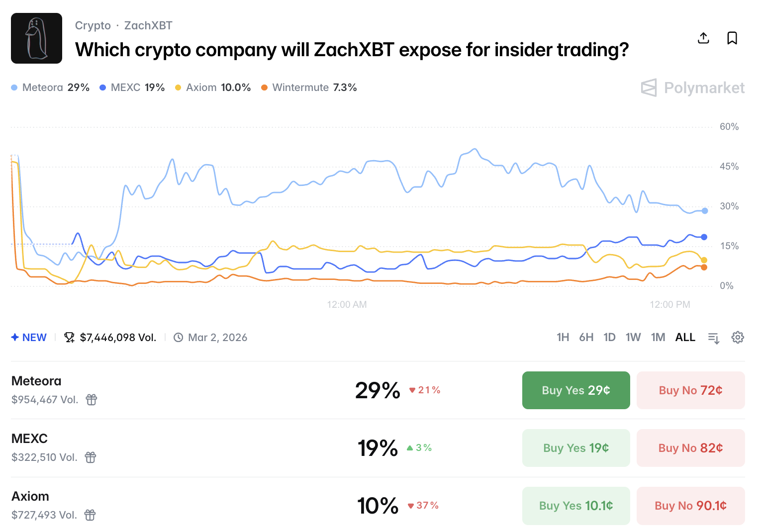Switch the chart to the 1W range

tap(633, 337)
